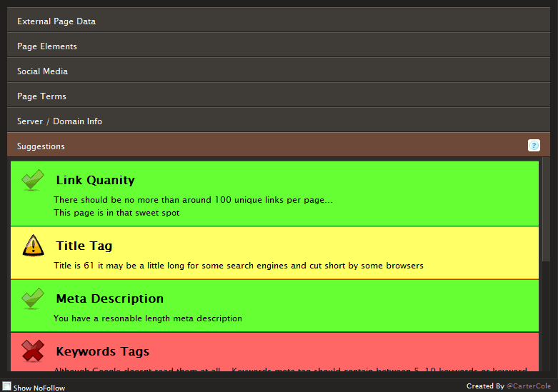Screen dimensions: 558x392
Task: Click the help question mark icon
Action: pos(534,146)
